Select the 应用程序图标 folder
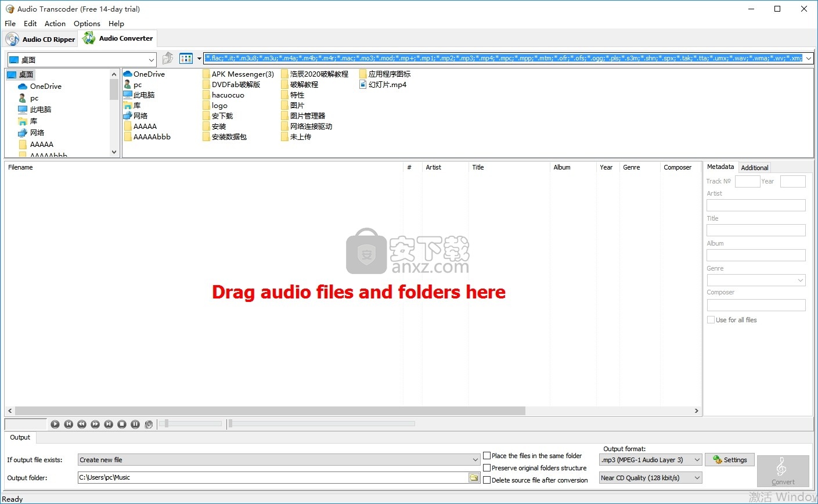Image resolution: width=818 pixels, height=504 pixels. click(384, 74)
